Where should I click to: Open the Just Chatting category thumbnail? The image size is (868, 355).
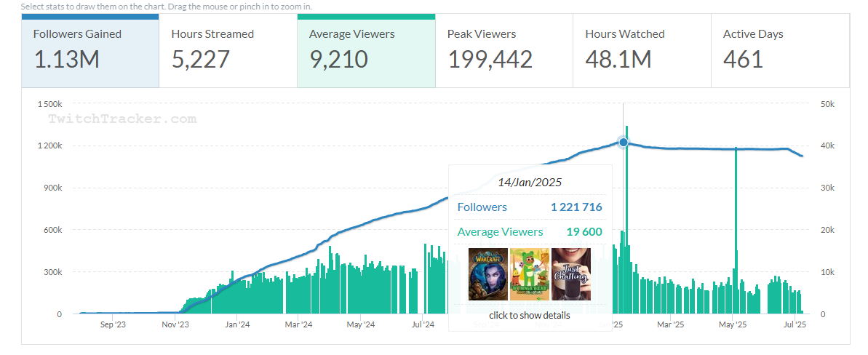pyautogui.click(x=570, y=274)
